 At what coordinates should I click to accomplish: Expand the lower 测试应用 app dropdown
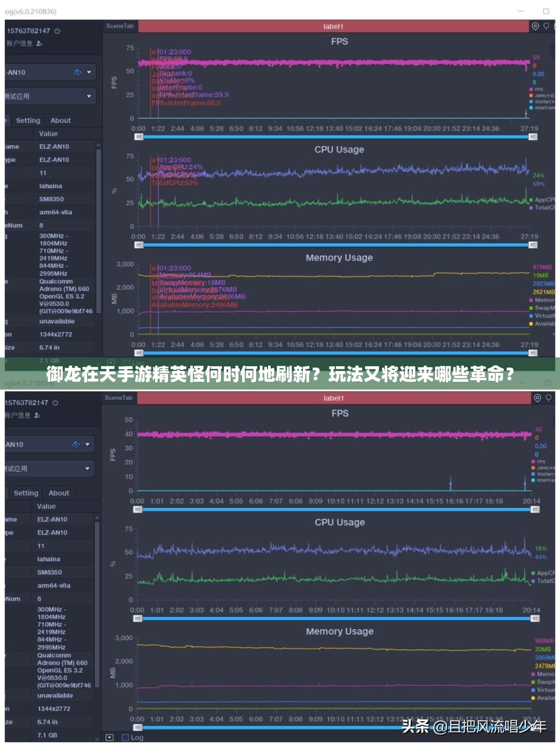(x=87, y=469)
